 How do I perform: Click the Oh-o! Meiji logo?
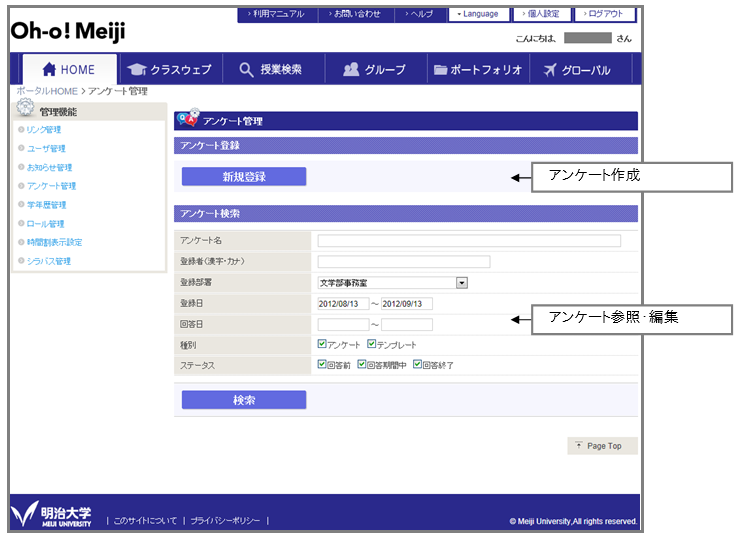coord(68,31)
